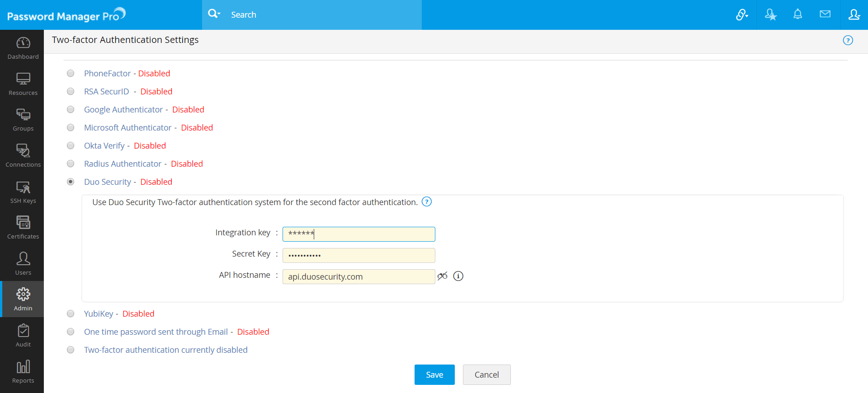Click the API hostname input field

[x=359, y=276]
